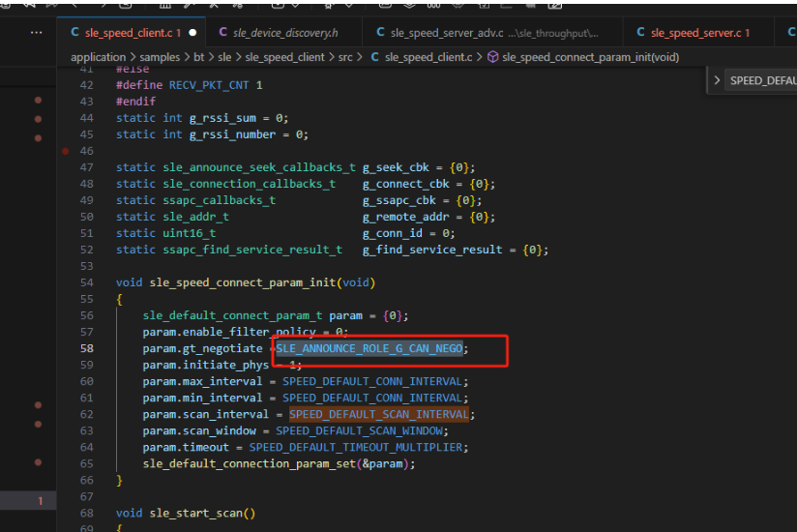Click the C icon of sle_speed_server.c tab
Image resolution: width=797 pixels, height=532 pixels.
[x=640, y=33]
